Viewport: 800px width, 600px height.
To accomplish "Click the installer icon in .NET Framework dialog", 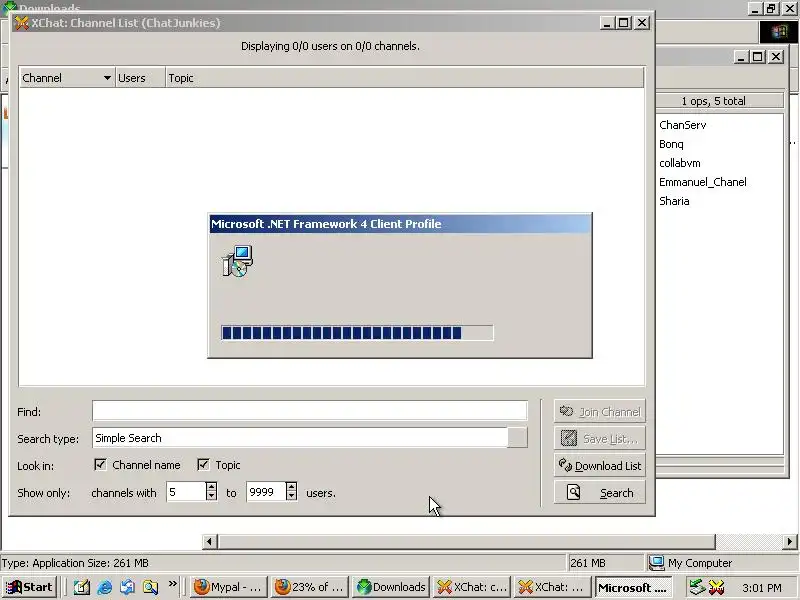I will coord(238,261).
